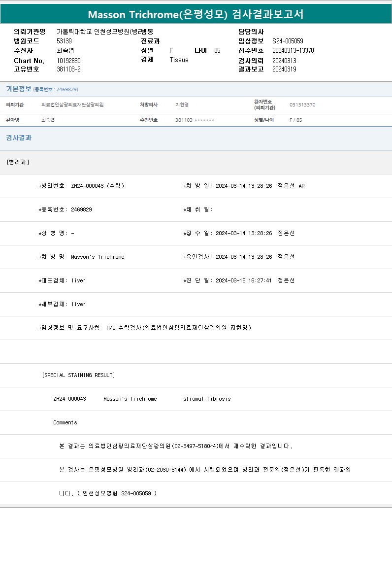Select the 처방명 Masson's Trichrome text

click(98, 257)
